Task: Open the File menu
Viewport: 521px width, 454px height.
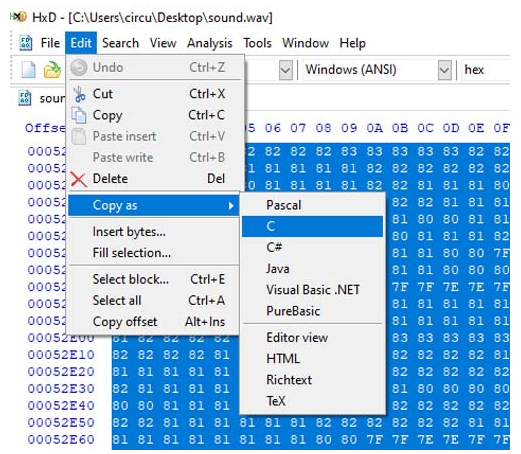Action: (50, 43)
